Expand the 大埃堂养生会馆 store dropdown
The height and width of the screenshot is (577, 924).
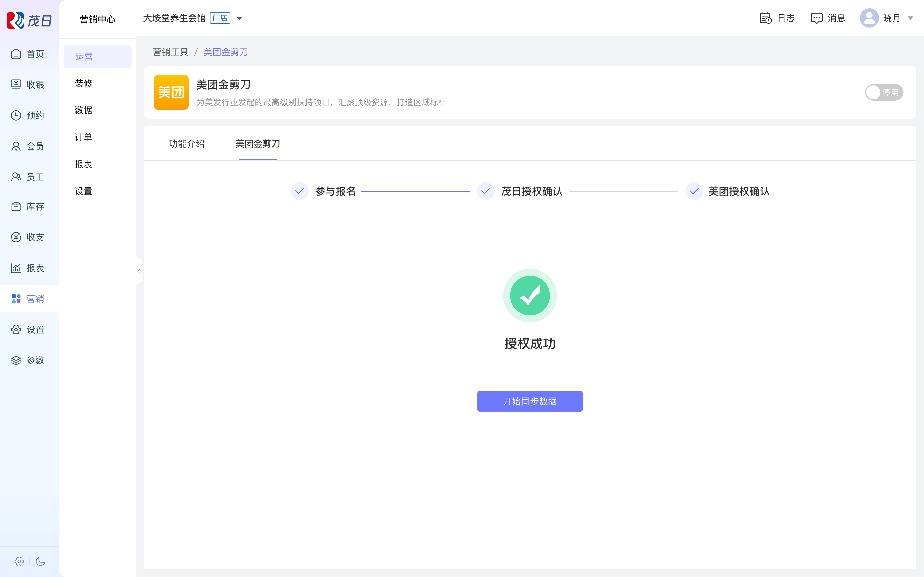(x=239, y=18)
